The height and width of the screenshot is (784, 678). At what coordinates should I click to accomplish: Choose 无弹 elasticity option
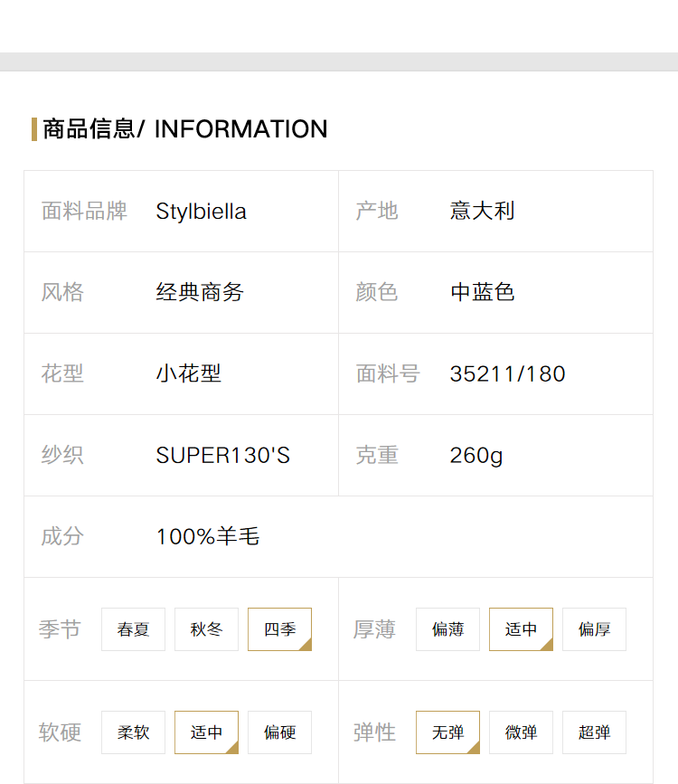[x=447, y=732]
